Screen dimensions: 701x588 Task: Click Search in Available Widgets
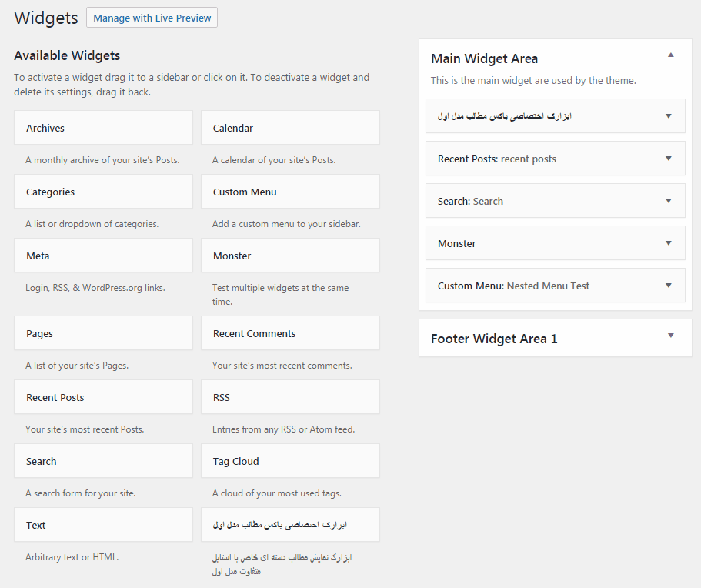[x=103, y=462]
